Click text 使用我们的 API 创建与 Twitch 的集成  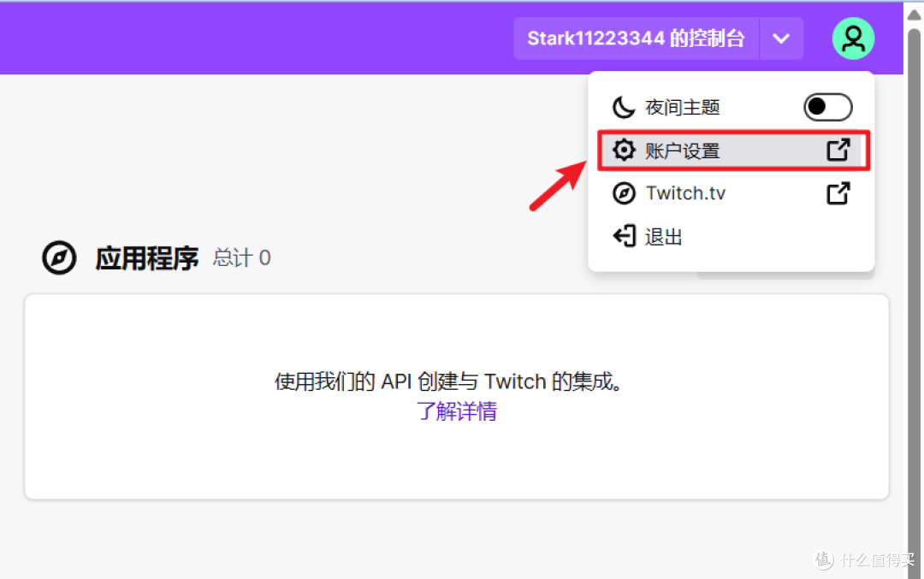447,381
